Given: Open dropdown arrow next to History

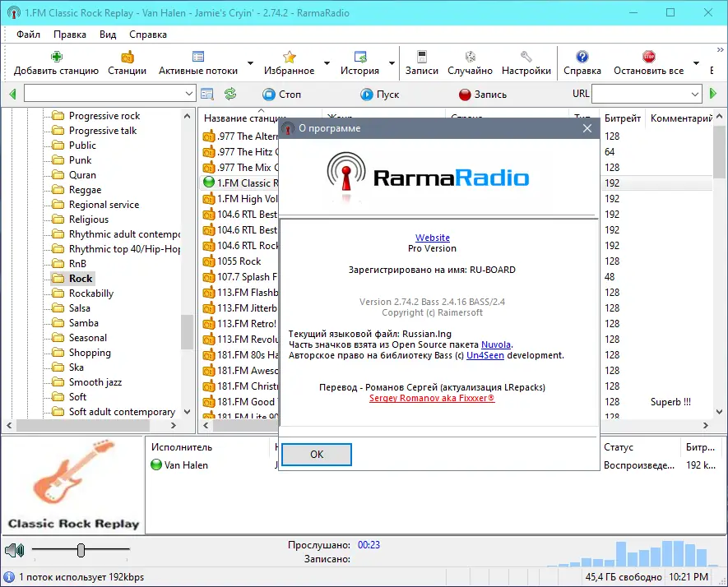Looking at the screenshot, I should coord(392,63).
